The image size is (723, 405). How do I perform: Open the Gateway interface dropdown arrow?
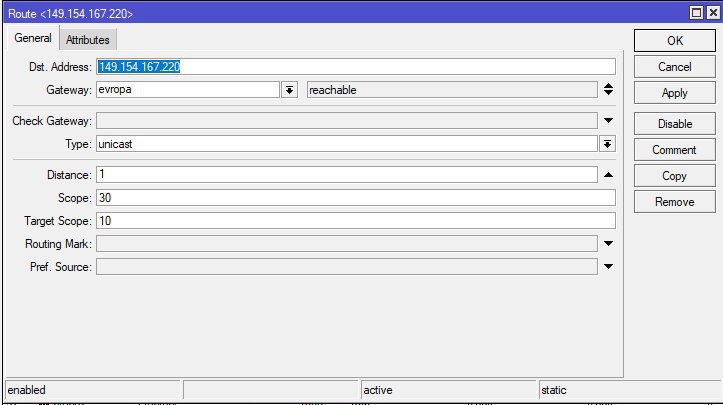click(x=290, y=89)
